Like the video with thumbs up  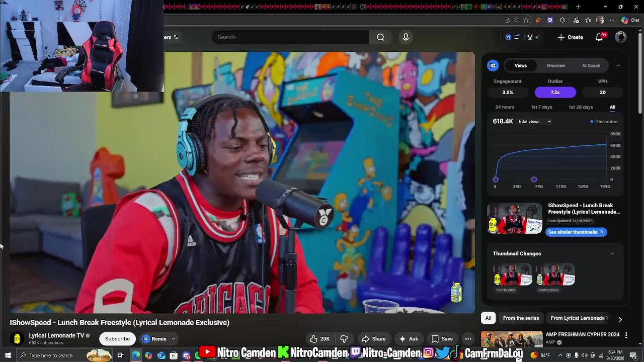(x=320, y=339)
